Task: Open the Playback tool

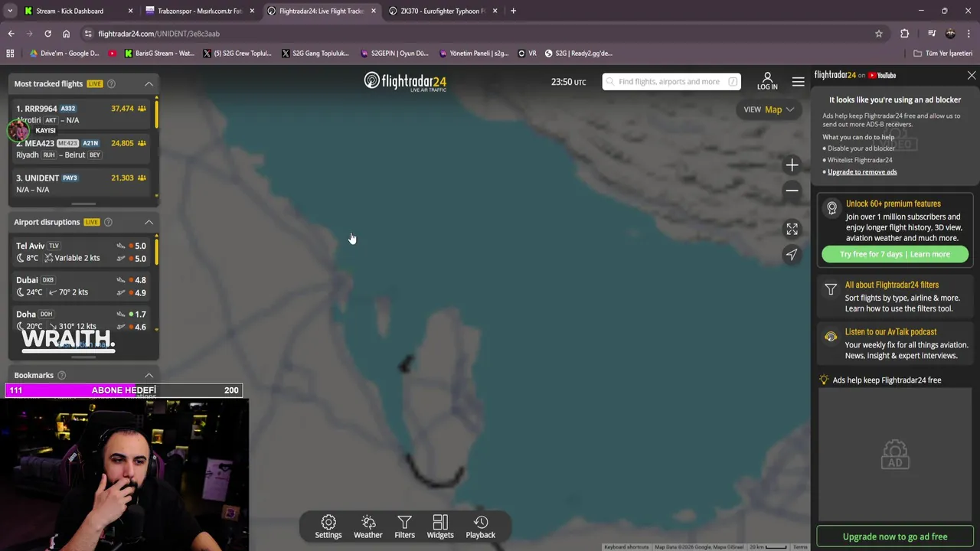Action: (x=481, y=527)
